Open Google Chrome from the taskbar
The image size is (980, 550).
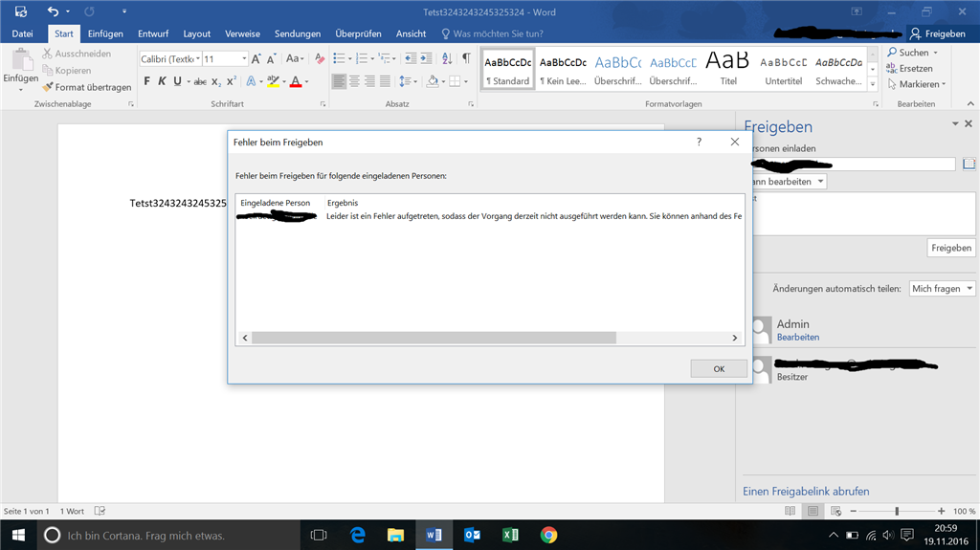(548, 535)
